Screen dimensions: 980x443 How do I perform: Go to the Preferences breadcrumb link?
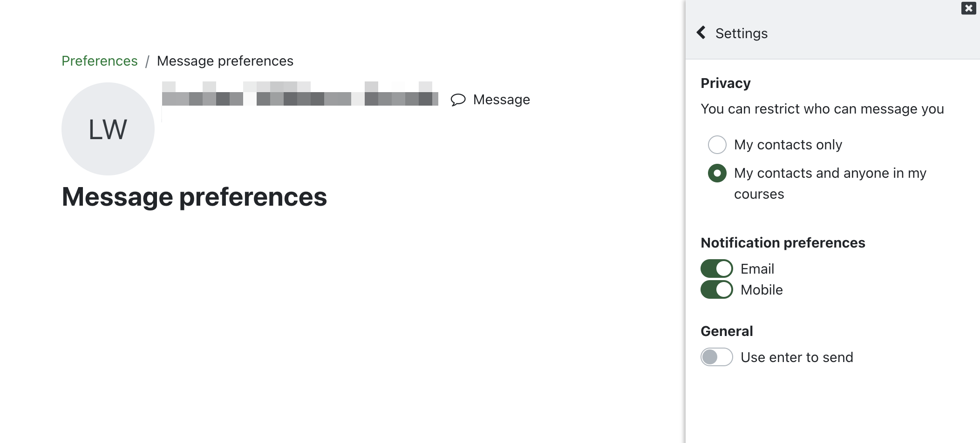pyautogui.click(x=100, y=61)
